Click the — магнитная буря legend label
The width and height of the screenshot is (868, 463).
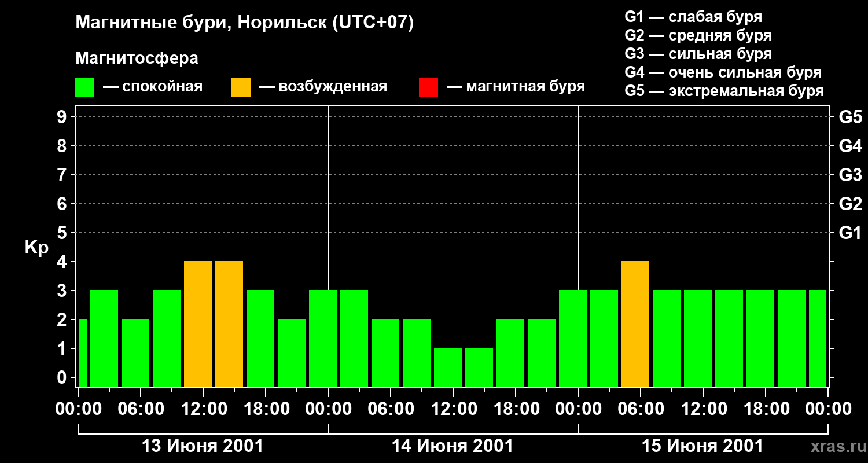516,87
